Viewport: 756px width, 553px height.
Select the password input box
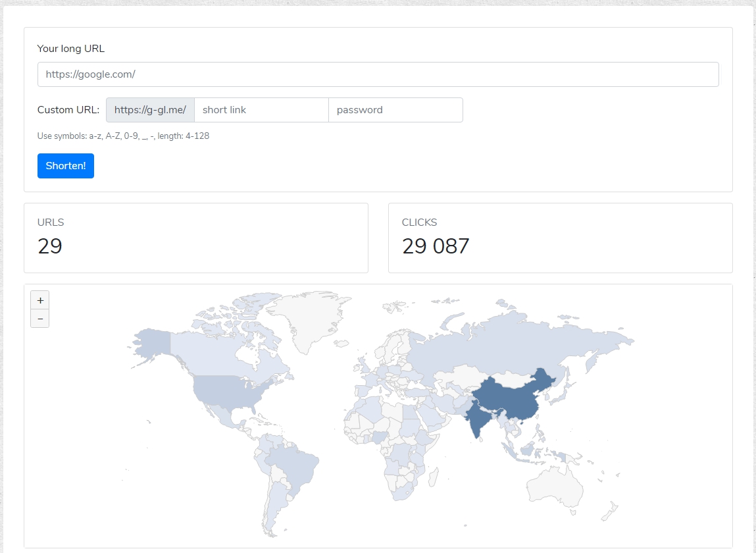click(395, 110)
